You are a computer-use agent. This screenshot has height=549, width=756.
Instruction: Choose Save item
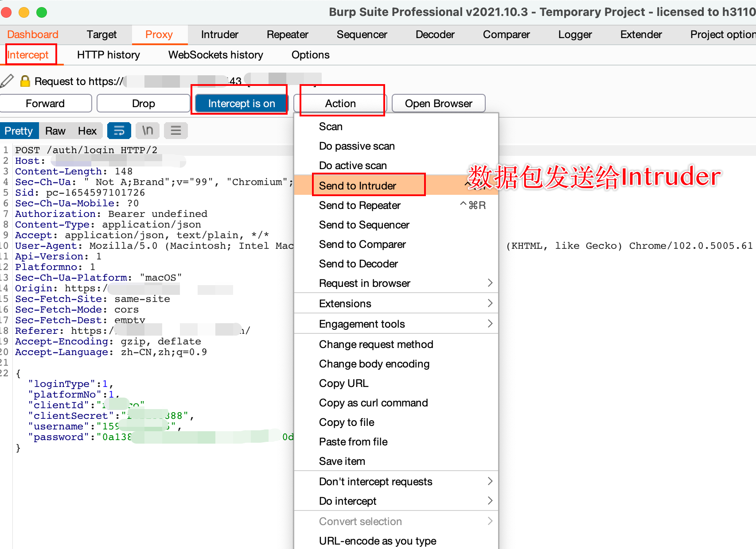(x=396, y=461)
